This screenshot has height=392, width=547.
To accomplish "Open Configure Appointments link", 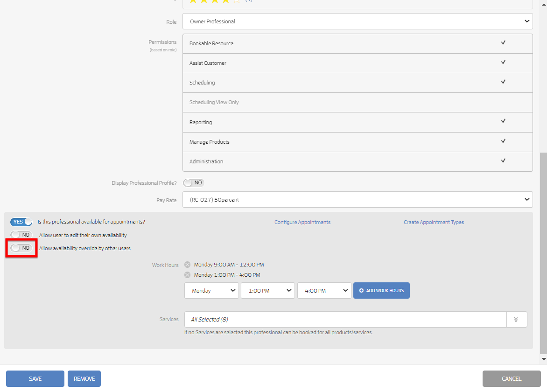I will [x=302, y=222].
